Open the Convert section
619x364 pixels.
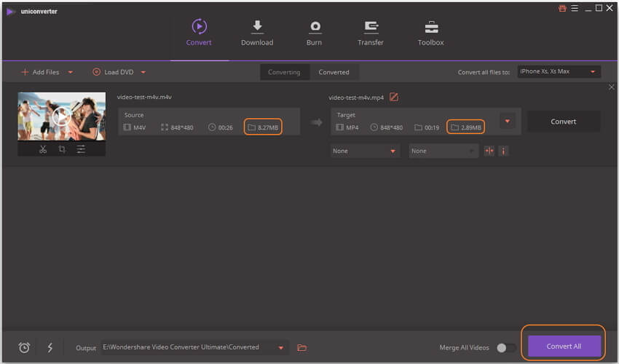pos(199,32)
